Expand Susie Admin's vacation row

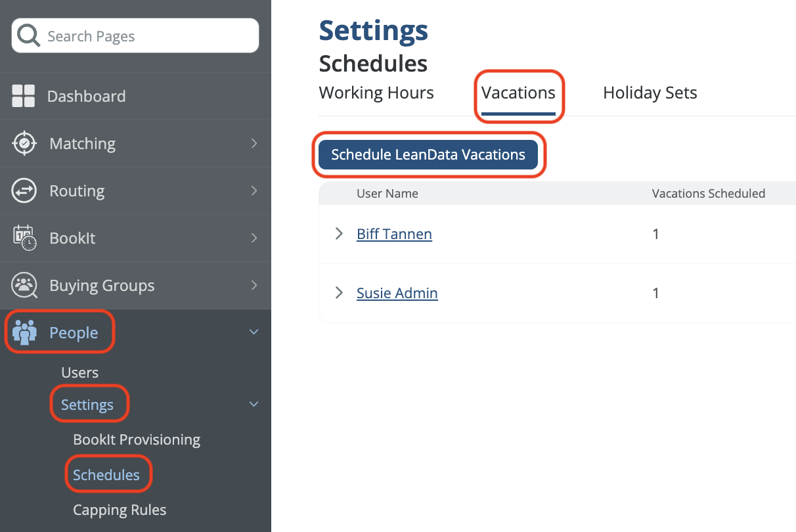[x=339, y=293]
